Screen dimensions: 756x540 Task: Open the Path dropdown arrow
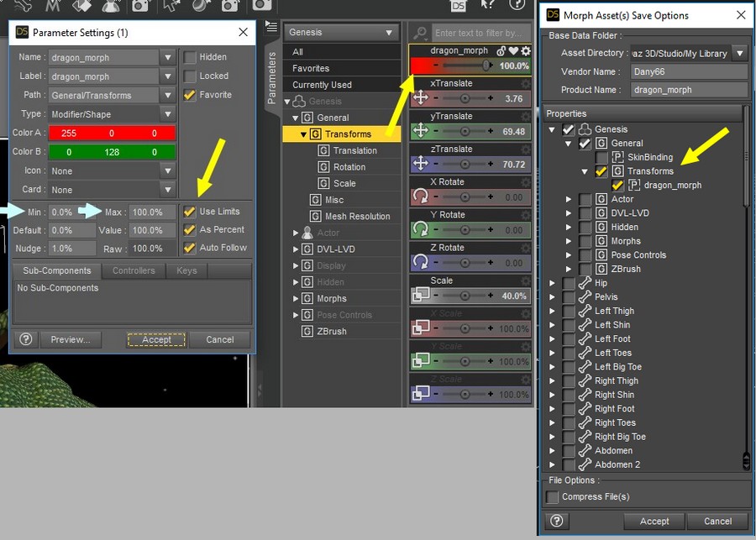[168, 96]
